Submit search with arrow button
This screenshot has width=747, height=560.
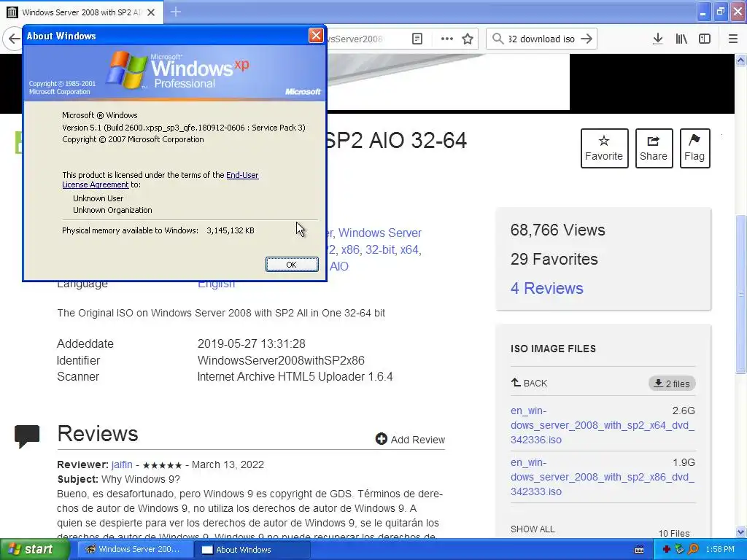point(587,39)
